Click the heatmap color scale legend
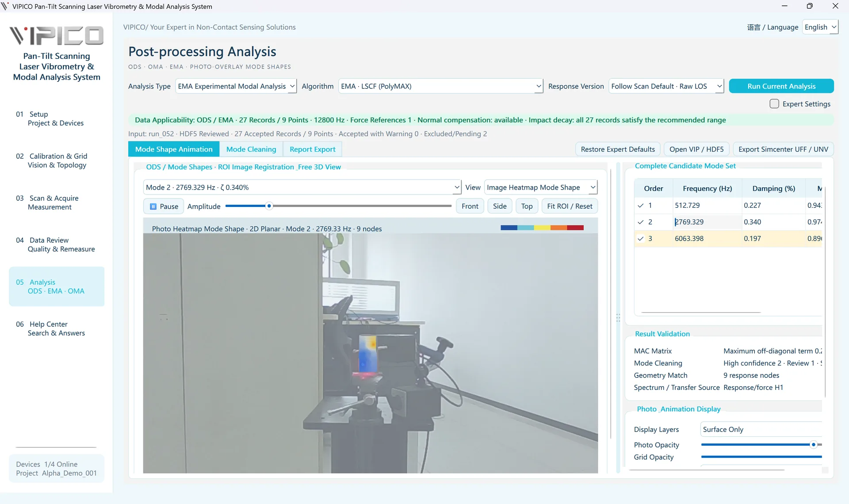This screenshot has width=849, height=504. pos(542,228)
